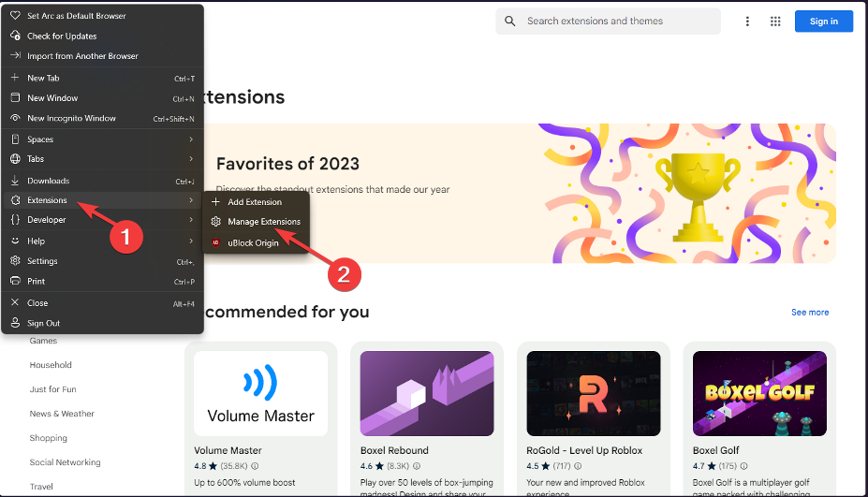Open uBlock Origin submenu entry
The width and height of the screenshot is (868, 497).
tap(256, 242)
